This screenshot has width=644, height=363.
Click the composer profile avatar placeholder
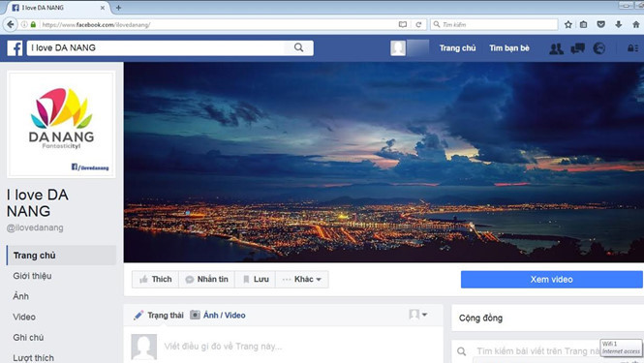click(x=143, y=347)
